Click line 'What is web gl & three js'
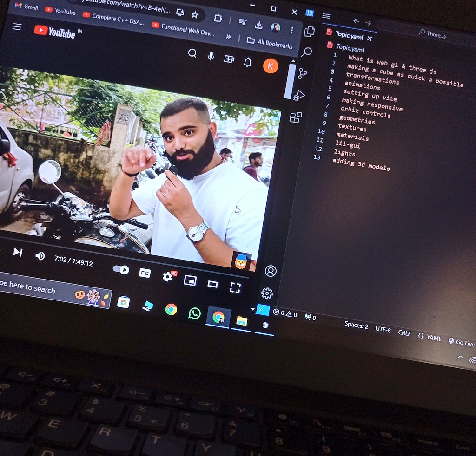 [392, 65]
